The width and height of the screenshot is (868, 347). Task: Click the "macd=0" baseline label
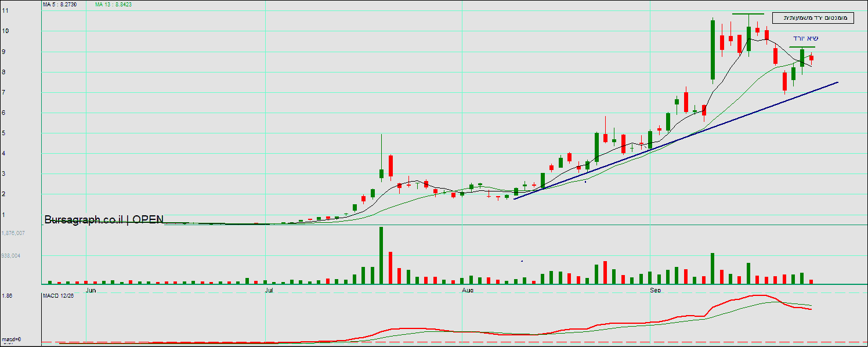coord(12,339)
